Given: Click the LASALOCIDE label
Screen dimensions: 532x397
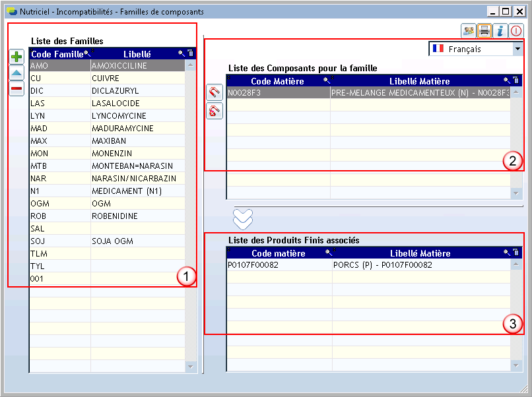Looking at the screenshot, I should (x=116, y=103).
